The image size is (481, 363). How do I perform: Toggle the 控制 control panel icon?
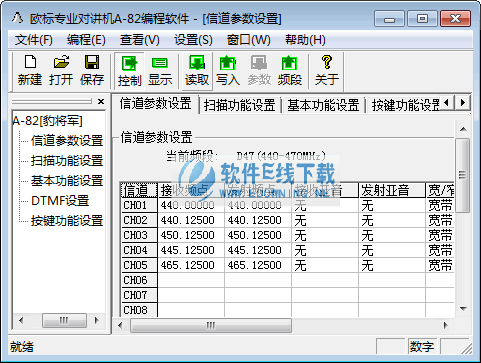(x=130, y=71)
